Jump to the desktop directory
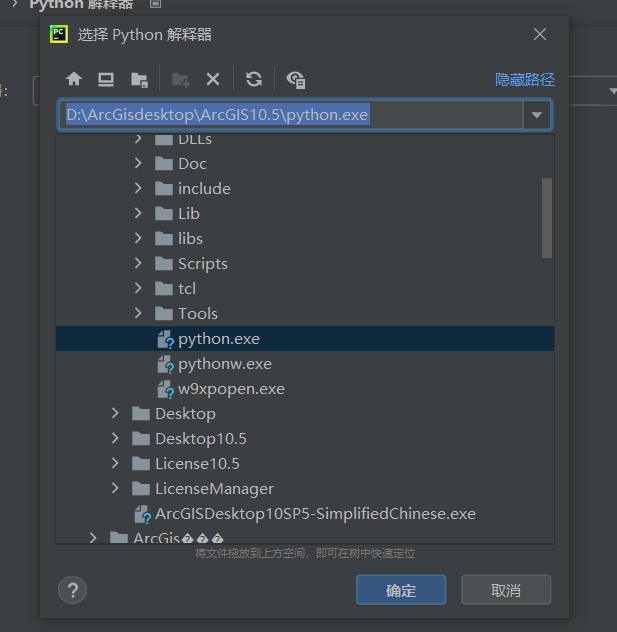The height and width of the screenshot is (632, 617). [106, 79]
